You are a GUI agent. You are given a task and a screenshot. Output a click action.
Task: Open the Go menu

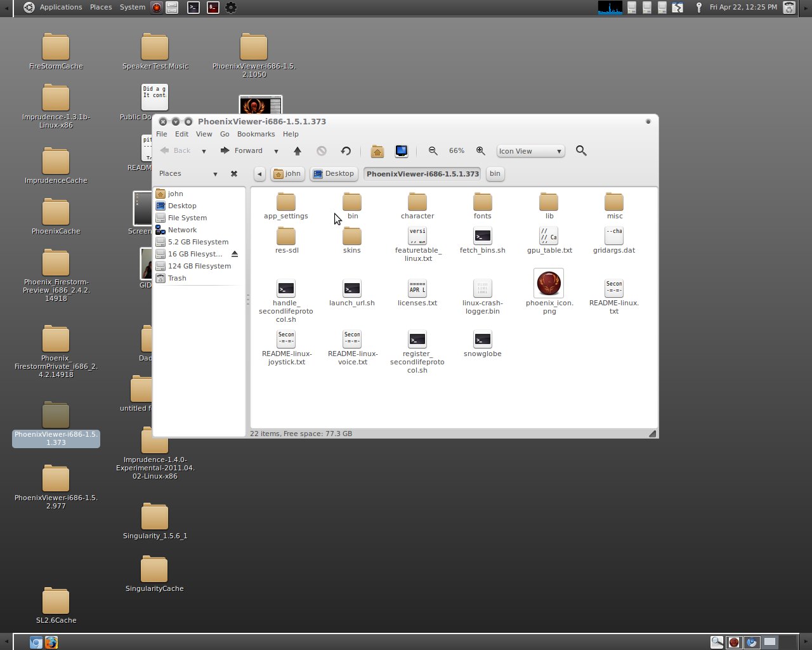[x=225, y=134]
